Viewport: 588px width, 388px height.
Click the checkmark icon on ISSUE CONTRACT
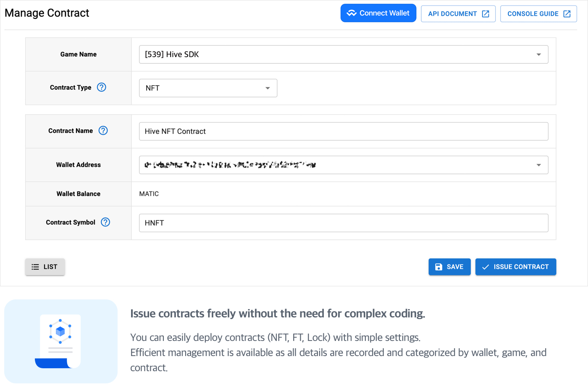(x=486, y=267)
